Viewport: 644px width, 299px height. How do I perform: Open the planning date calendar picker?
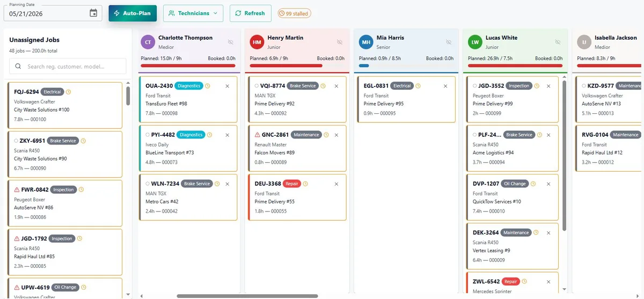tap(93, 13)
